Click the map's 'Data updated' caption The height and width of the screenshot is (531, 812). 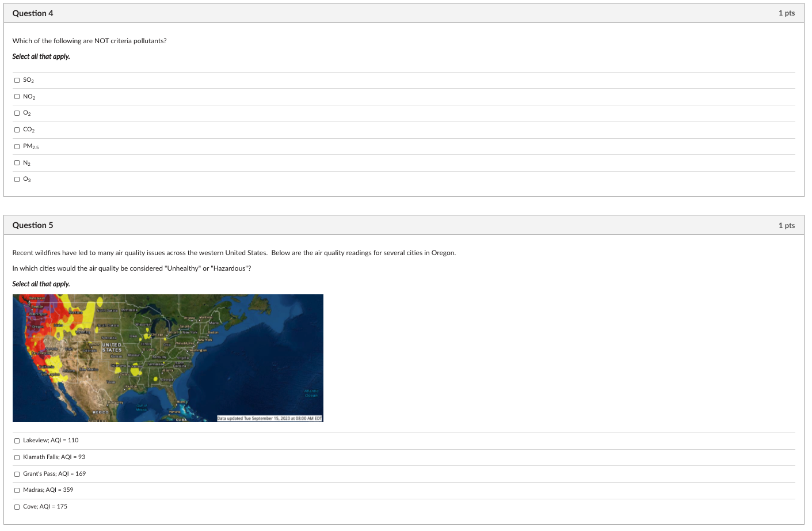tap(269, 419)
